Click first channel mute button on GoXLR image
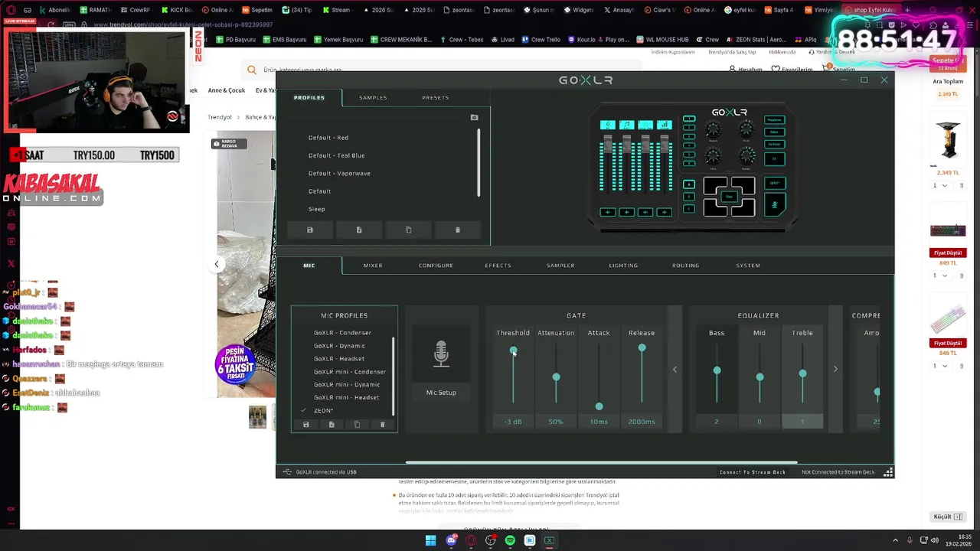The image size is (980, 551). pyautogui.click(x=608, y=212)
